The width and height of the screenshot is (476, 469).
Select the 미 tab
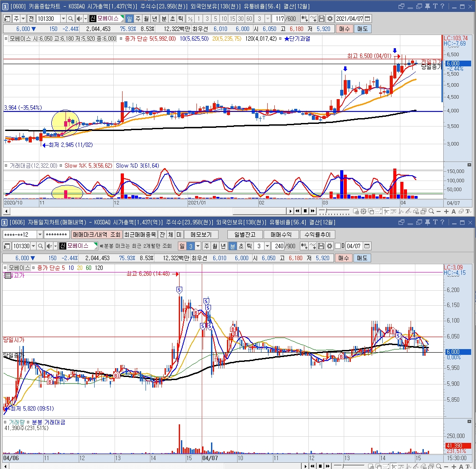pos(179,234)
